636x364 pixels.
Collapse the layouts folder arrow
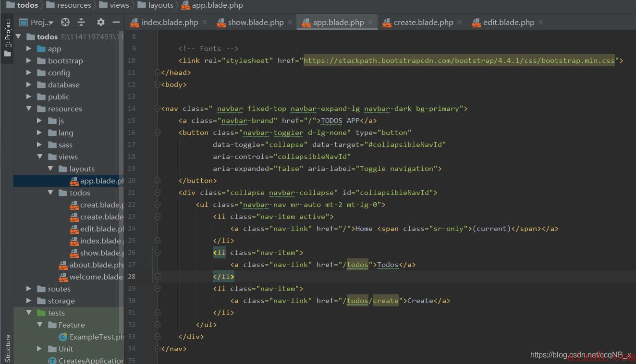tap(50, 169)
